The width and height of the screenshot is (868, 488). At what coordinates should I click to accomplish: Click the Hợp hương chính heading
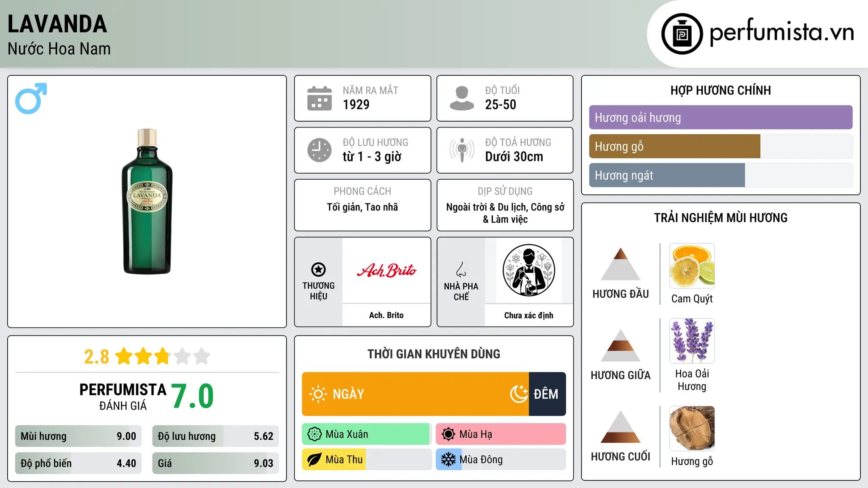pyautogui.click(x=721, y=90)
